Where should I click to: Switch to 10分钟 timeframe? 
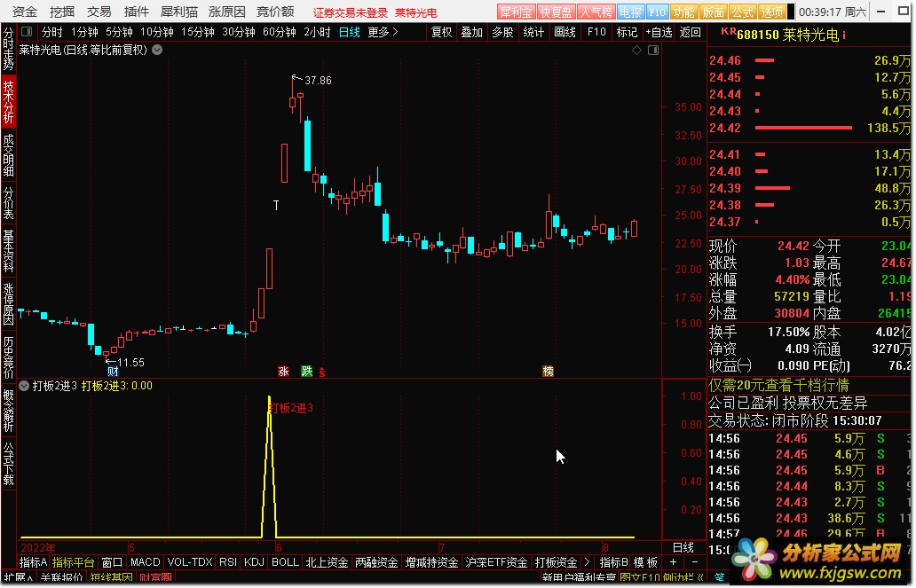pos(156,32)
